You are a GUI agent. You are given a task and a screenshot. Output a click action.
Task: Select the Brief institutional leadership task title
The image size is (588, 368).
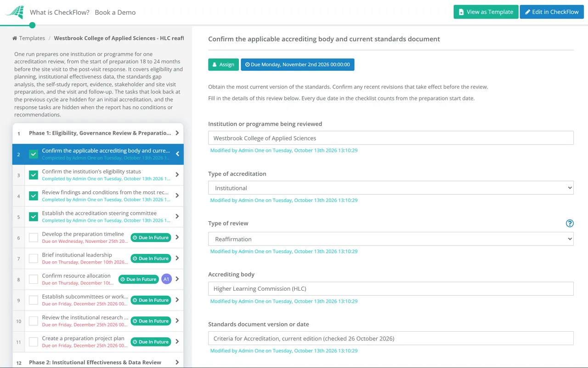click(77, 255)
